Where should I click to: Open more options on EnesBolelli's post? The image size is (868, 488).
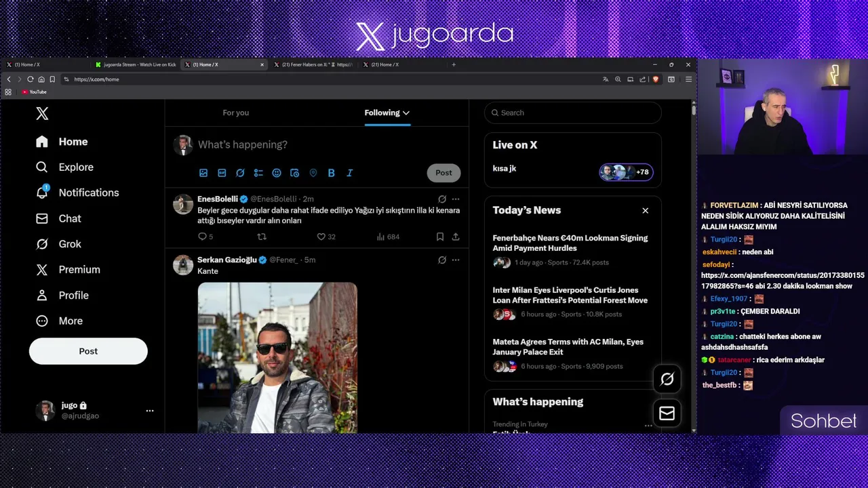coord(456,199)
